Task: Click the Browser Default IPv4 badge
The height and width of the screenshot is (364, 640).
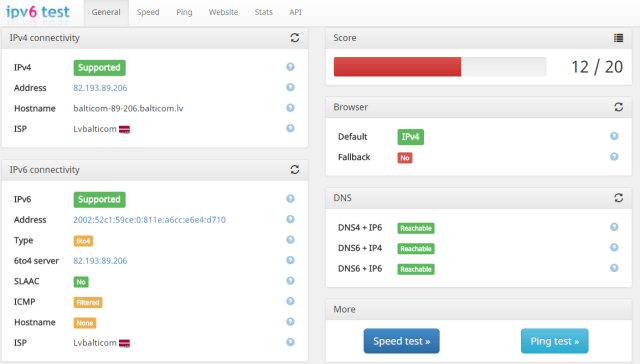Action: click(411, 137)
